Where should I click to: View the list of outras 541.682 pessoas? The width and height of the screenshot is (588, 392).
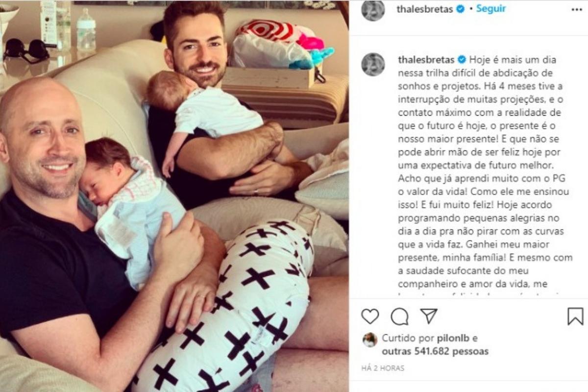tap(435, 351)
